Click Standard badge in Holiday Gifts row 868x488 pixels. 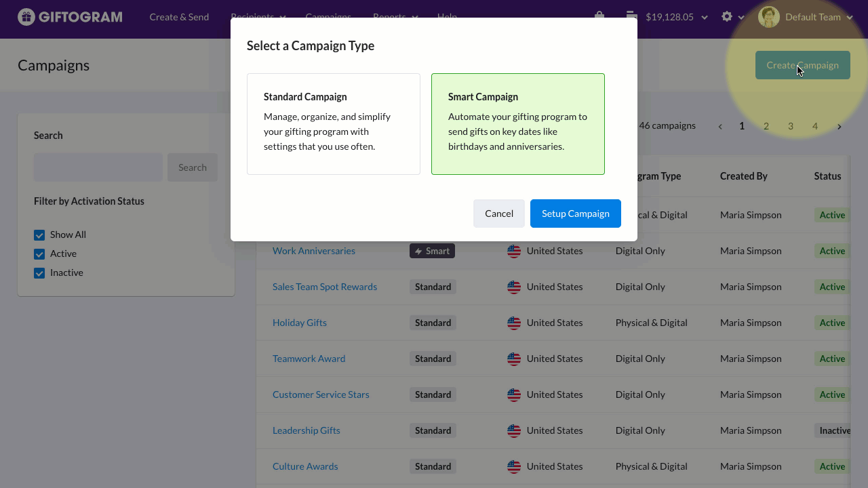(433, 323)
